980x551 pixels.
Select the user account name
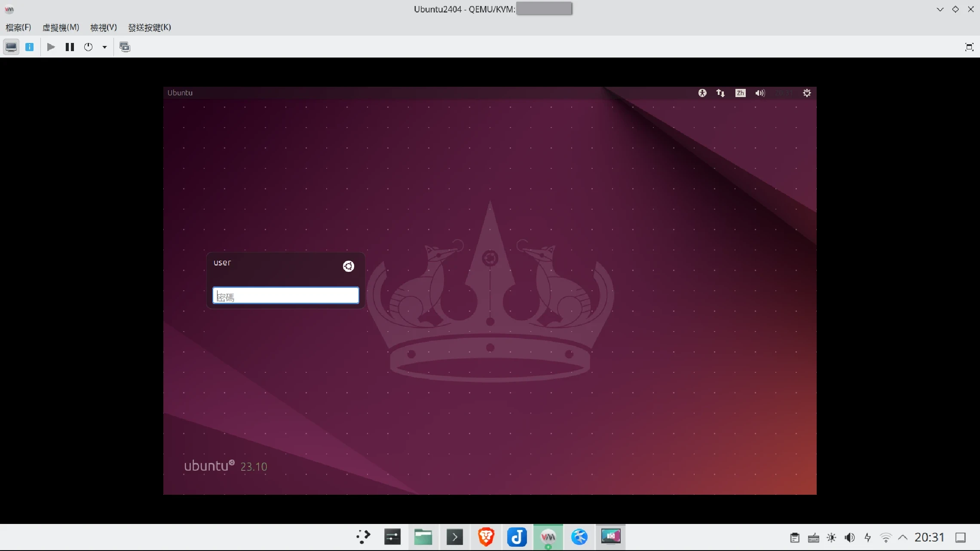[x=222, y=262]
